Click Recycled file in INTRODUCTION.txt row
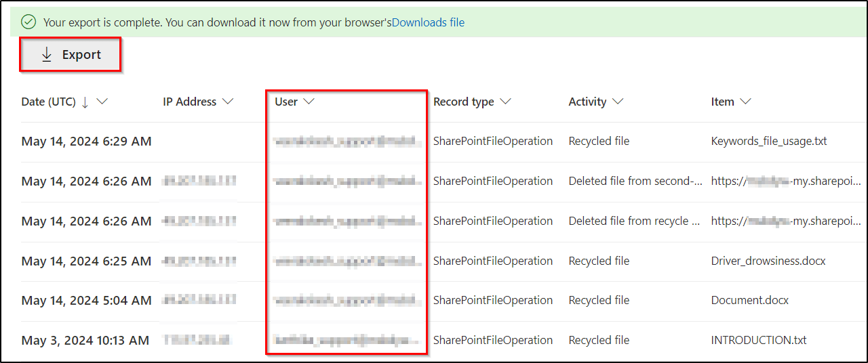Viewport: 868px width, 363px height. click(599, 340)
